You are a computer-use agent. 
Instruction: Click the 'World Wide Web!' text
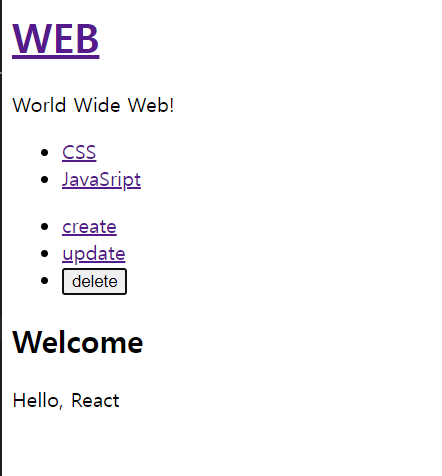coord(93,105)
